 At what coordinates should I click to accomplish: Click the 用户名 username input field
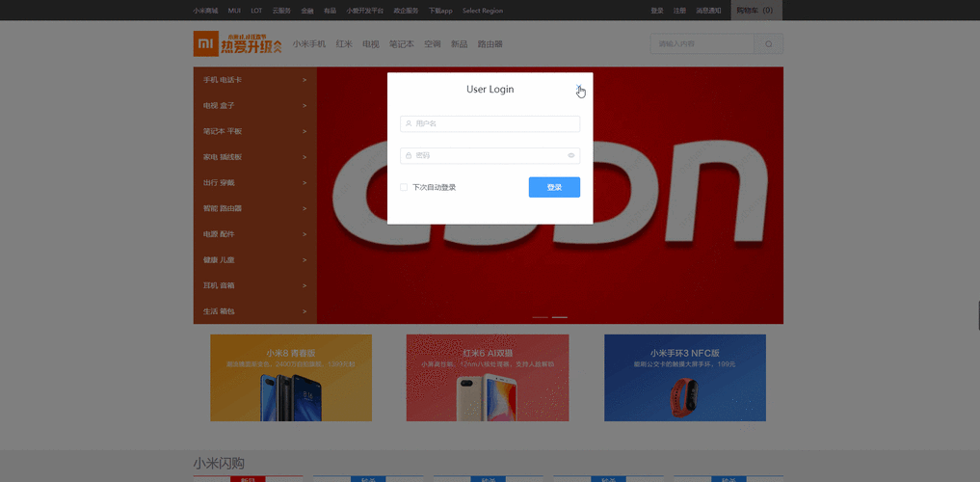[x=490, y=123]
